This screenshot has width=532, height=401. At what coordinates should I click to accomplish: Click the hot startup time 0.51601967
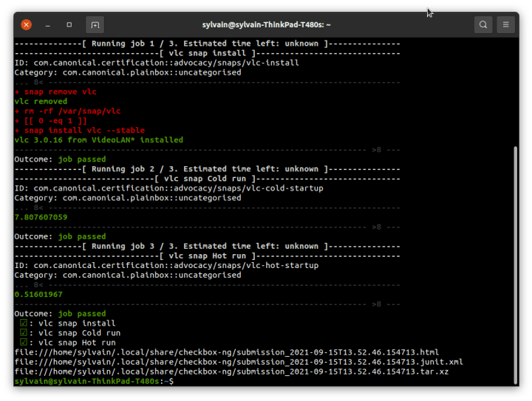point(38,295)
